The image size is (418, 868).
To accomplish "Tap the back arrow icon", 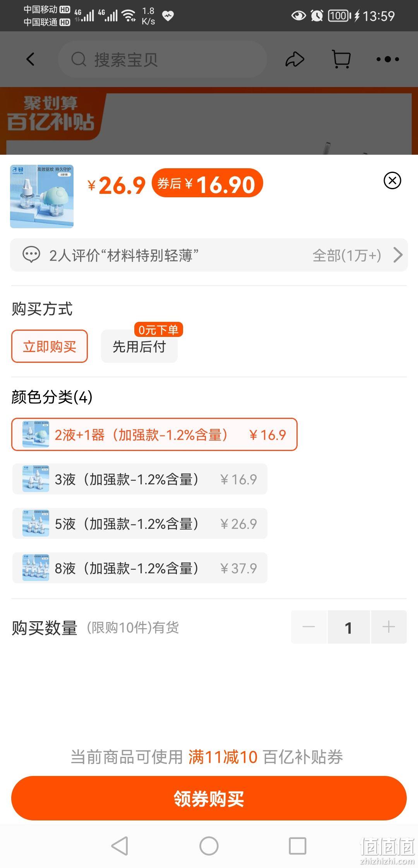I will (x=30, y=59).
